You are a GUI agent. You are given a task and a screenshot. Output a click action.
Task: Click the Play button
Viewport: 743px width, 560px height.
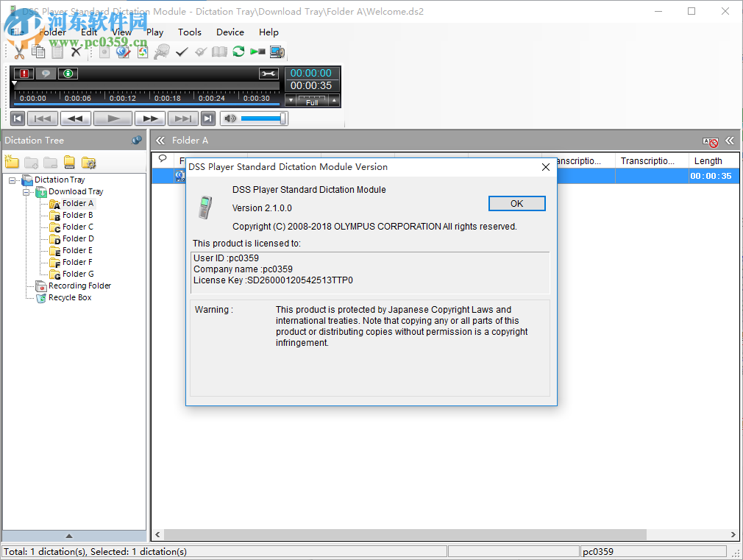pos(113,118)
